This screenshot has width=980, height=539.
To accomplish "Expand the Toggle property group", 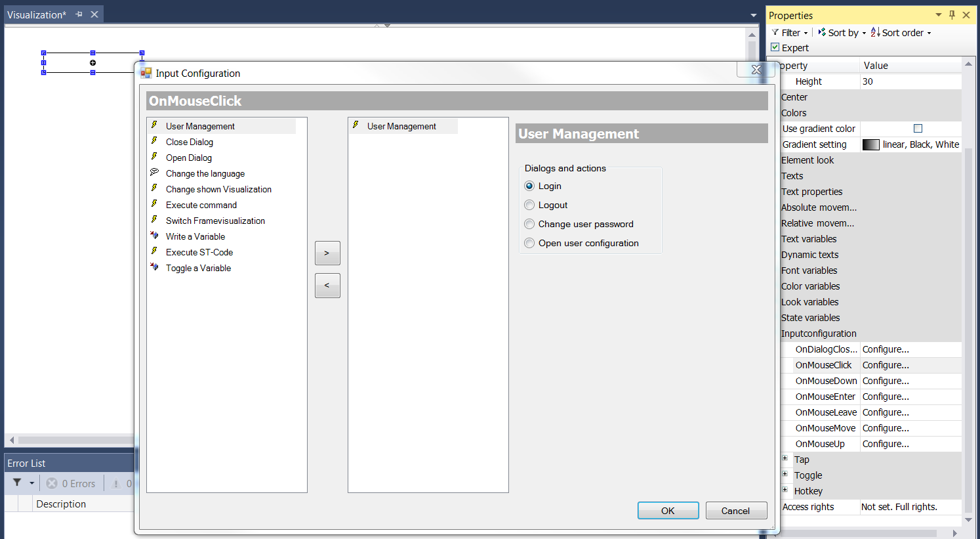I will click(785, 474).
